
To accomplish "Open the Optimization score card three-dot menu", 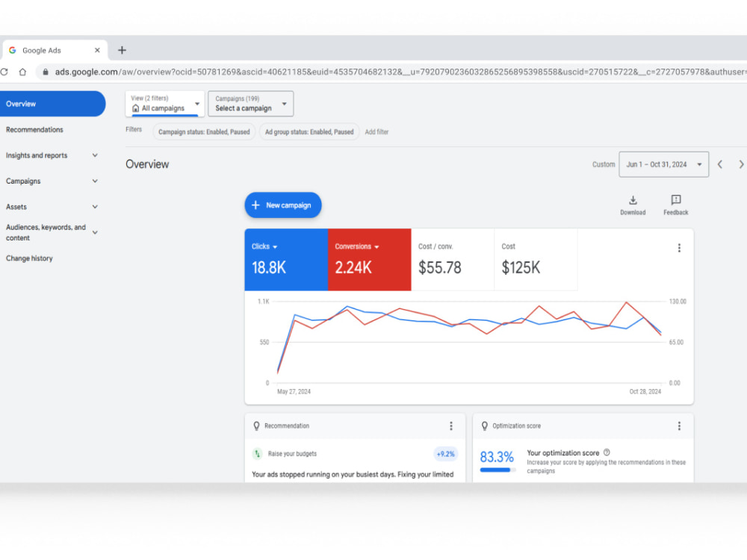I will point(679,426).
